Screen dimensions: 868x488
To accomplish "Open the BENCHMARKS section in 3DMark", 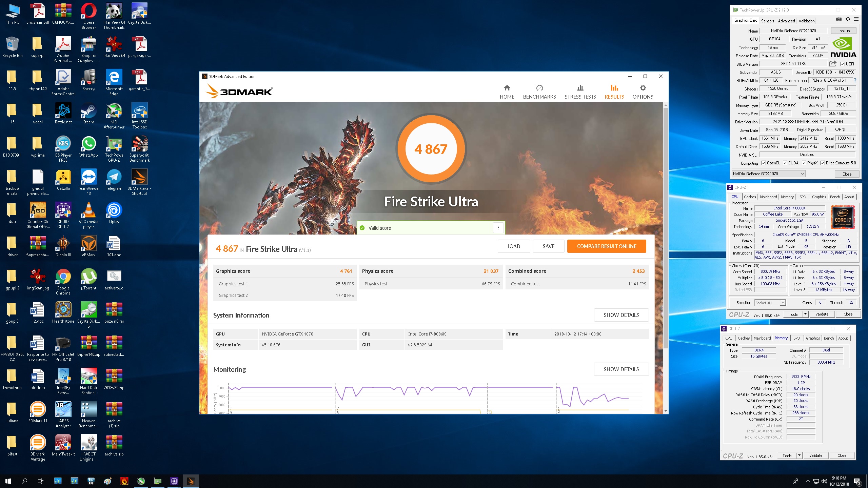I will click(x=539, y=92).
